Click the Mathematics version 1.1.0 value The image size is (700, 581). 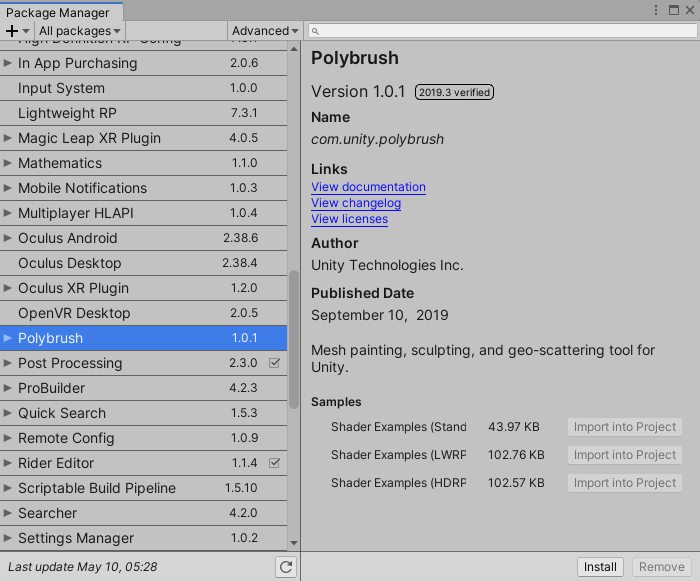click(244, 163)
